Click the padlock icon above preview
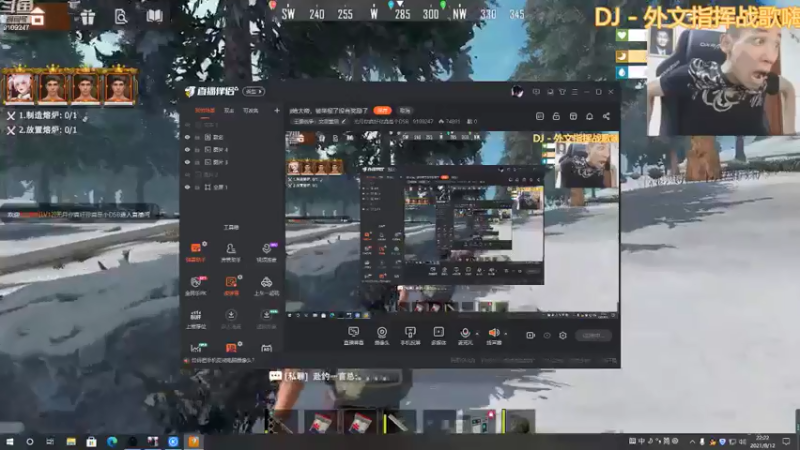800x450 pixels. tap(556, 116)
